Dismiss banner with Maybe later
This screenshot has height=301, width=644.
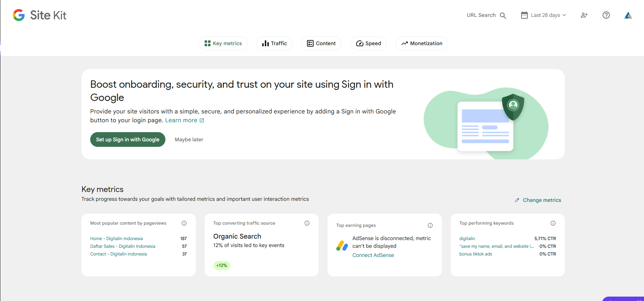point(189,139)
